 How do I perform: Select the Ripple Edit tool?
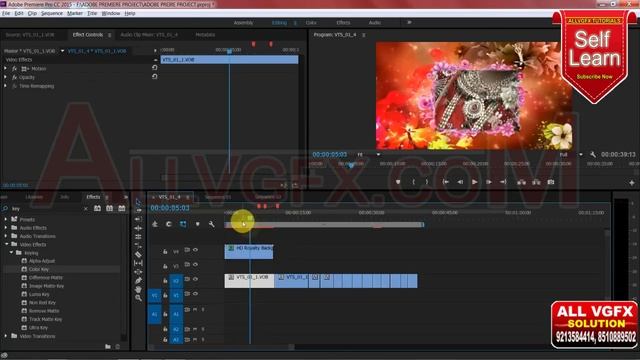tap(138, 219)
